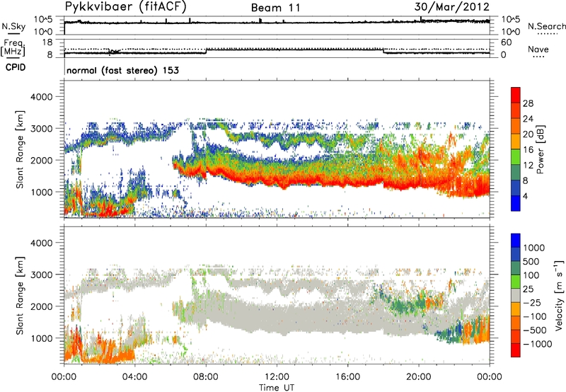Click the '04:00' time axis label
566x392 pixels.
(134, 377)
